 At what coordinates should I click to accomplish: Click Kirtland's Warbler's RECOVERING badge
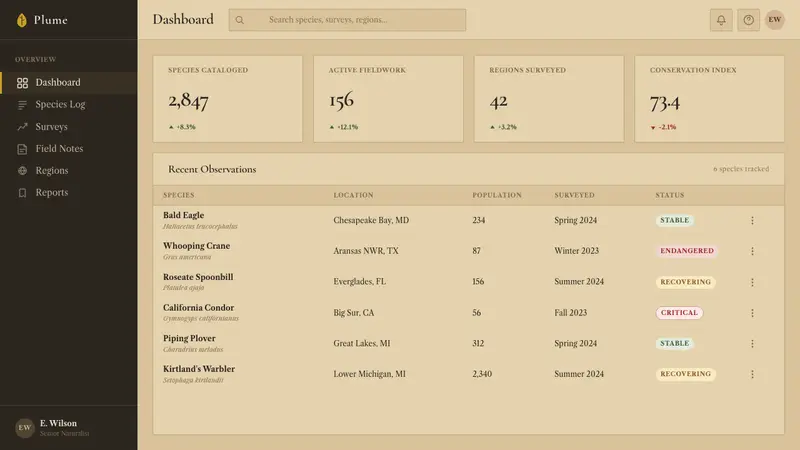685,374
